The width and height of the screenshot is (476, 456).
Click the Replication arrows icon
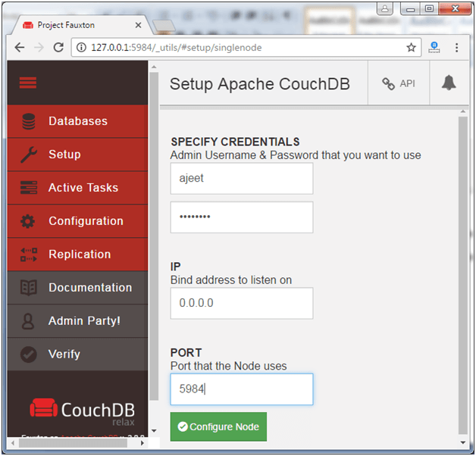[29, 255]
